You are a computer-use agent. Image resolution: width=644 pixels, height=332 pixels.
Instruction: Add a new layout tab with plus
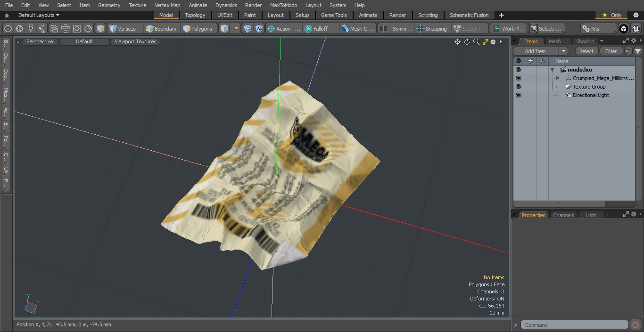coord(501,15)
